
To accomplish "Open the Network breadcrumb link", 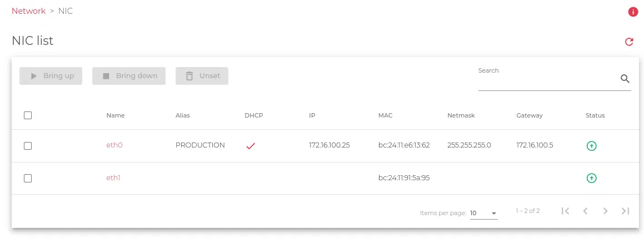I will click(x=28, y=11).
